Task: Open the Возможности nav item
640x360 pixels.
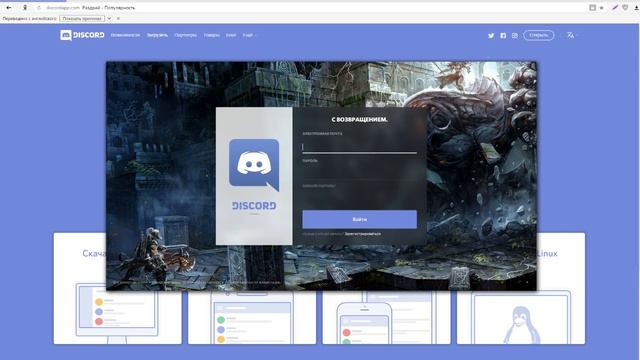Action: (125, 35)
